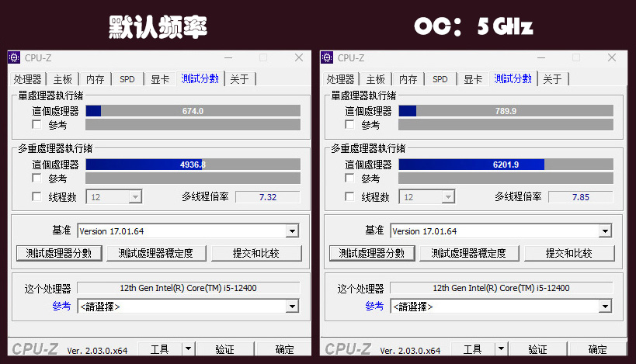Click 验证 button in right window

point(538,349)
